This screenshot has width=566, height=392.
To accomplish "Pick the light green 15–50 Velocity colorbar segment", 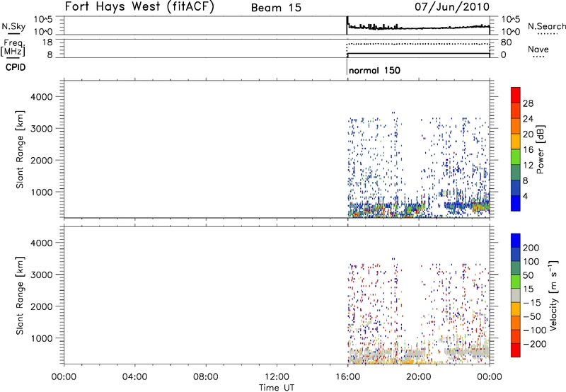I will click(516, 282).
